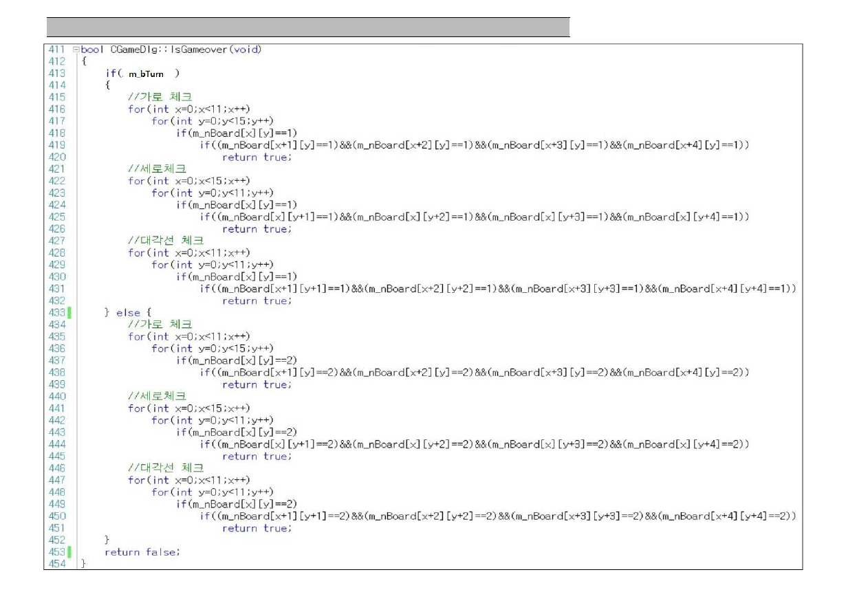
Task: Click the "return false;" statement
Action: point(142,552)
